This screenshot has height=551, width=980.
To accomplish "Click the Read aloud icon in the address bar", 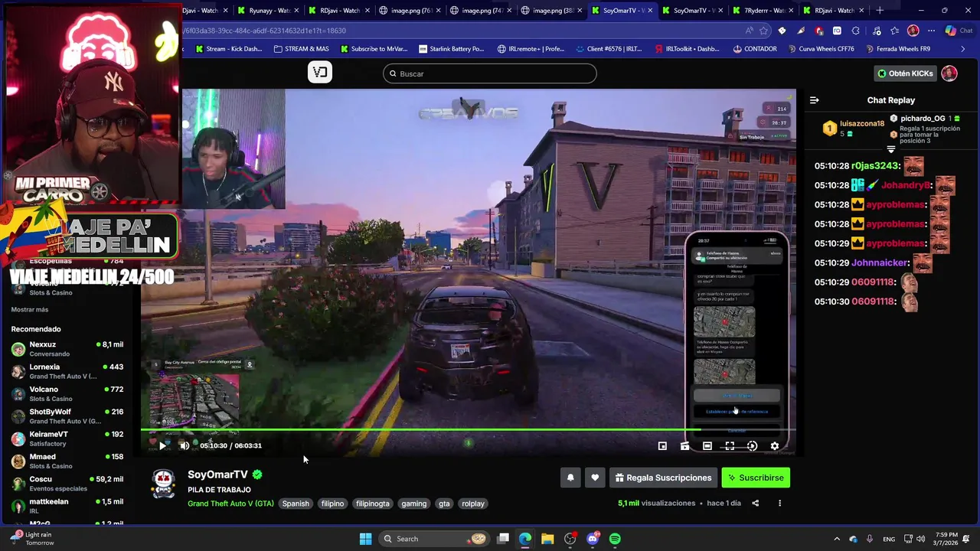I will tap(749, 31).
